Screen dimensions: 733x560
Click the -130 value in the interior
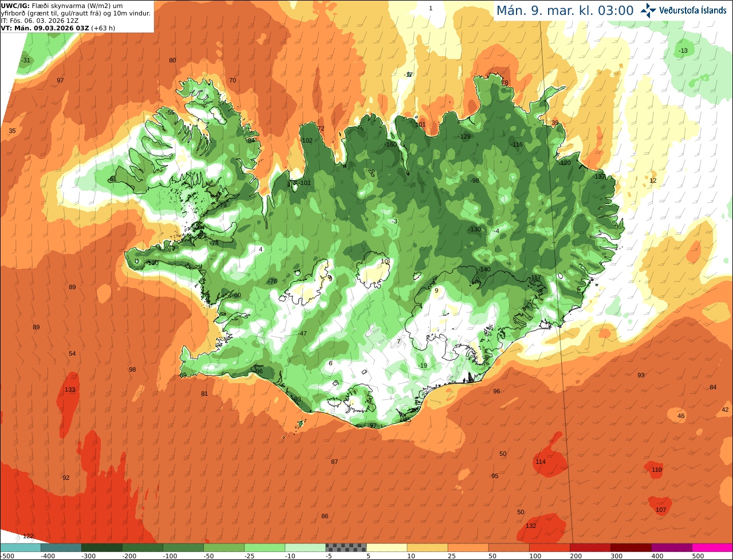[475, 229]
